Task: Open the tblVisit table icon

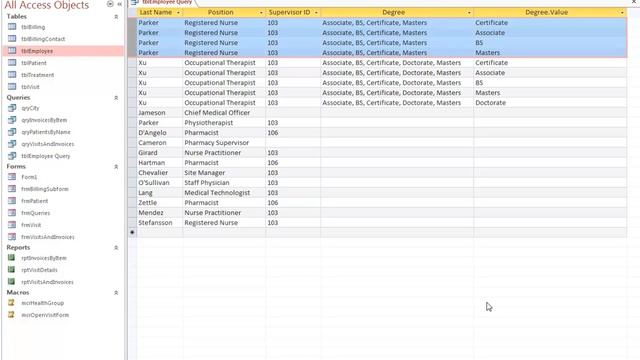Action: pyautogui.click(x=12, y=87)
